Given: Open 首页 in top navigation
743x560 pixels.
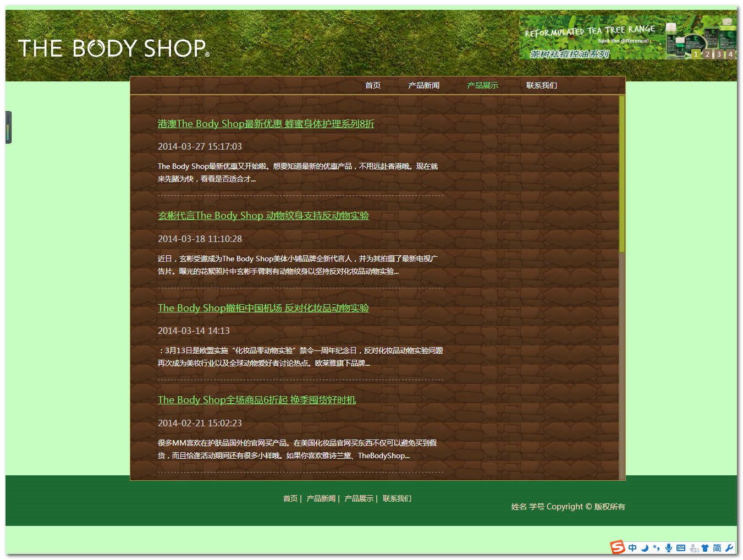Looking at the screenshot, I should click(x=373, y=85).
